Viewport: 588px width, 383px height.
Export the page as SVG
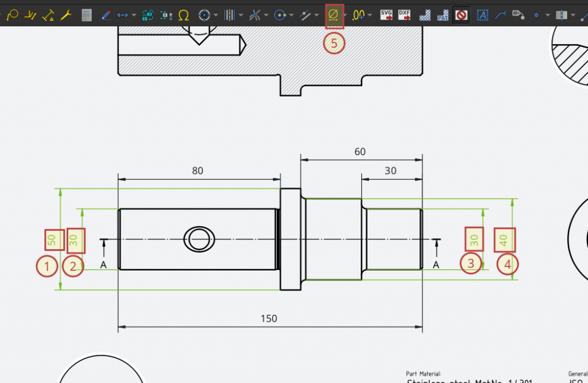click(x=386, y=15)
